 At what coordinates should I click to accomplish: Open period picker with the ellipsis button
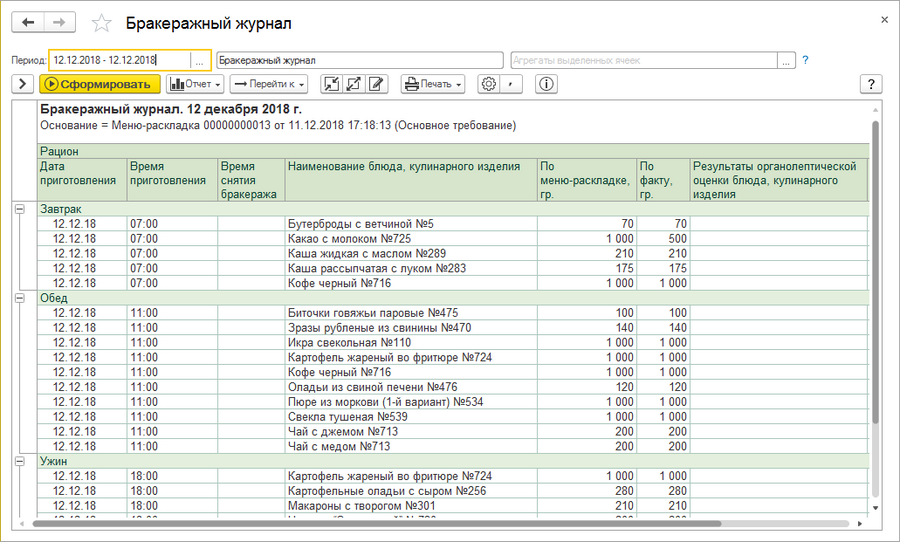pos(200,60)
